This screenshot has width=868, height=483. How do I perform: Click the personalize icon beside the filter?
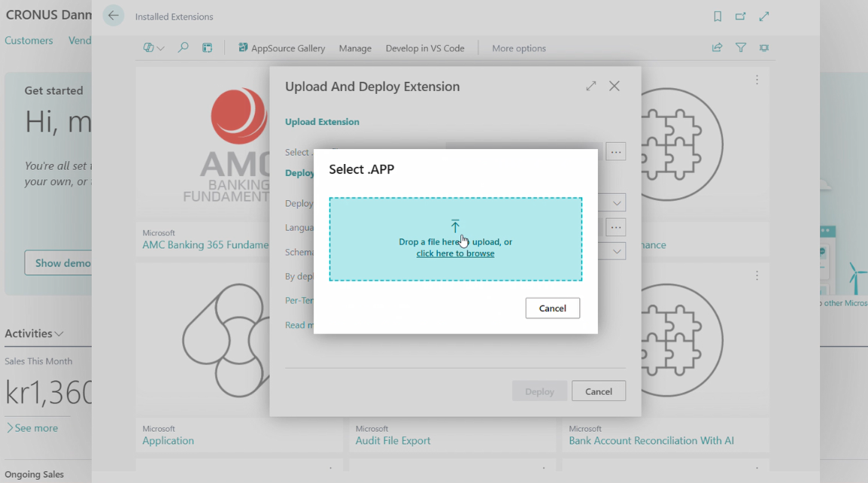(x=764, y=47)
